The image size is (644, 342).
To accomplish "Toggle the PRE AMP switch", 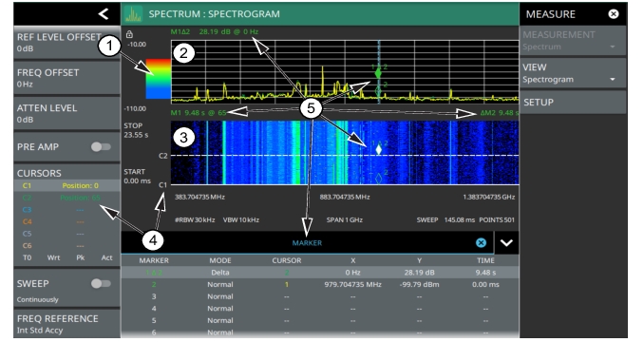I will pos(101,147).
